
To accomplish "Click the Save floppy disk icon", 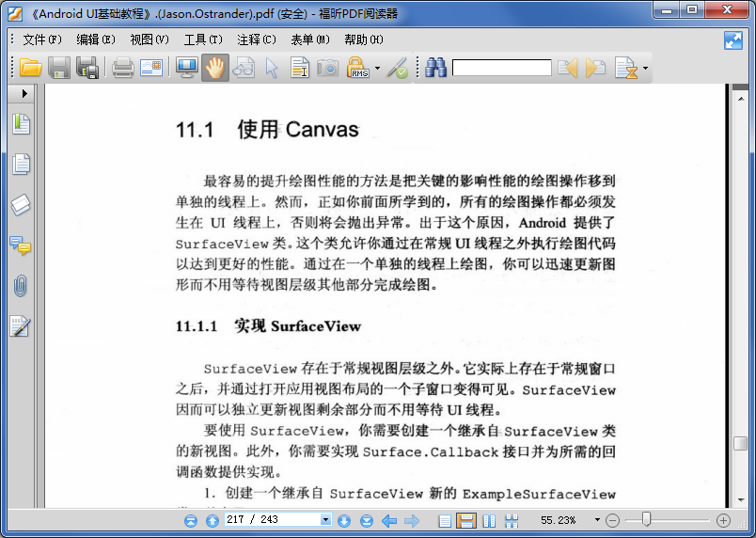I will tap(59, 68).
